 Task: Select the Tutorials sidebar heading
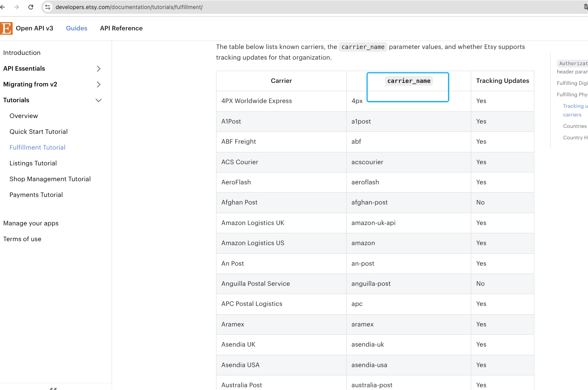(16, 100)
